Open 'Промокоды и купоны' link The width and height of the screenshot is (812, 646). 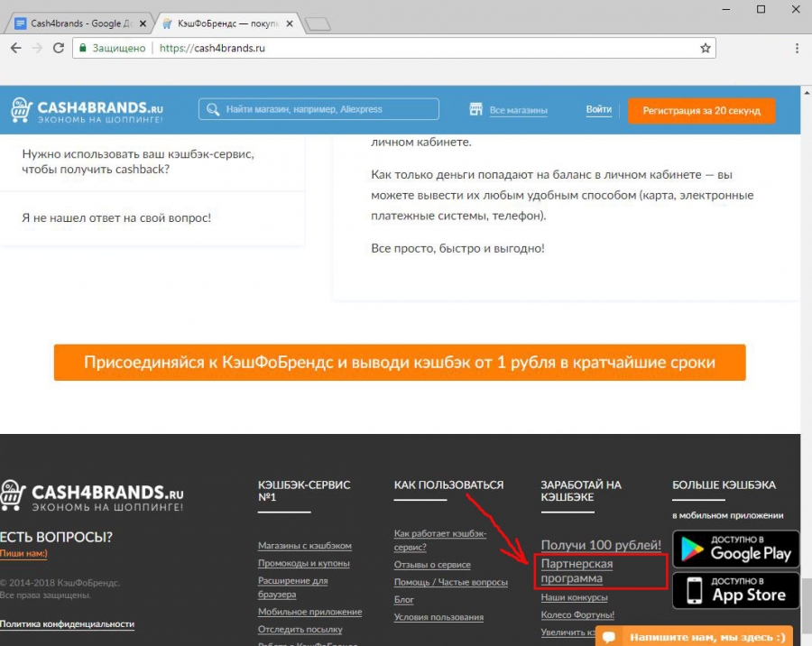tap(303, 563)
